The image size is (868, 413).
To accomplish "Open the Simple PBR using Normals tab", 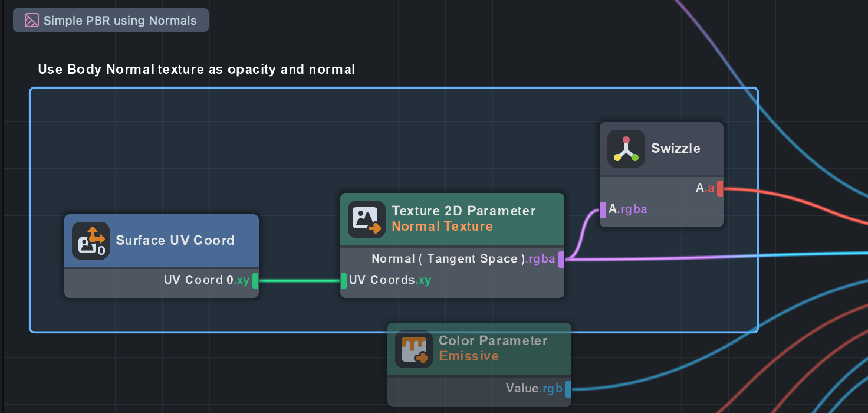I will point(111,21).
